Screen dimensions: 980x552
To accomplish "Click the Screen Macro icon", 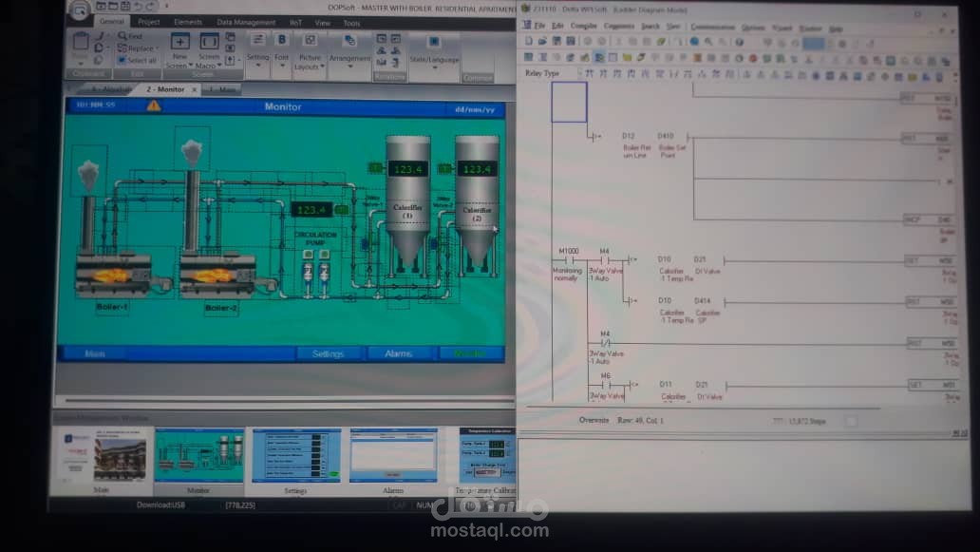I will pos(209,41).
